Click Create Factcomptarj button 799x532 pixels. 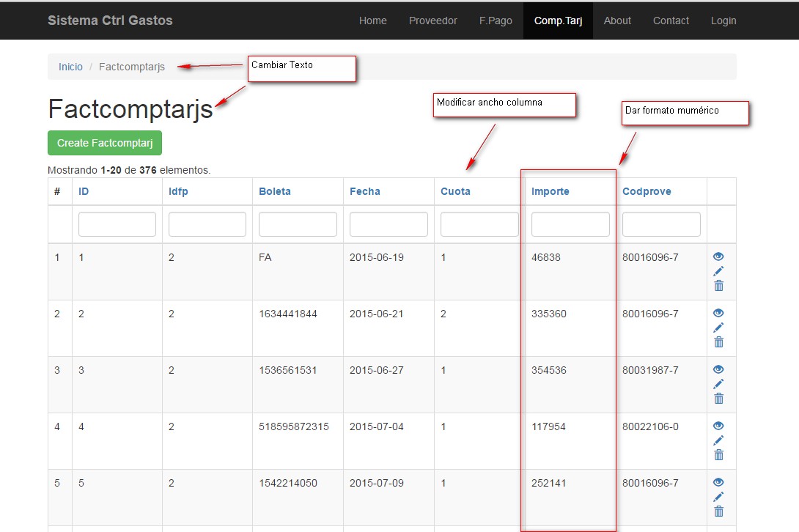105,143
